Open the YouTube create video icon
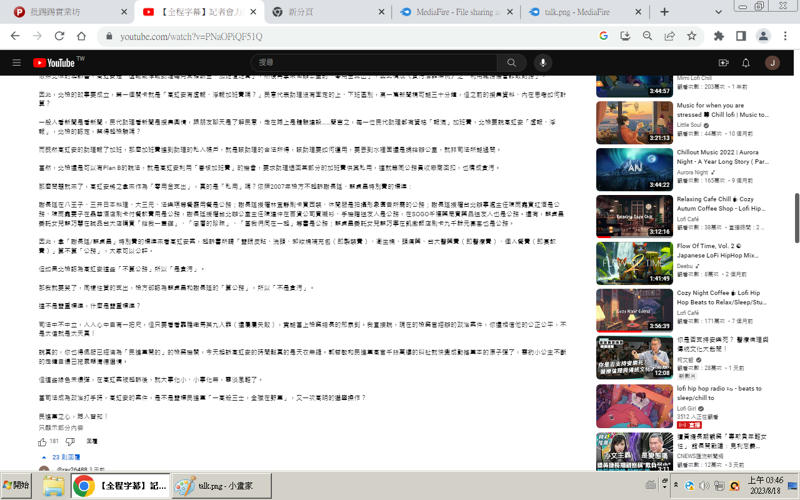Image resolution: width=800 pixels, height=500 pixels. click(x=723, y=63)
